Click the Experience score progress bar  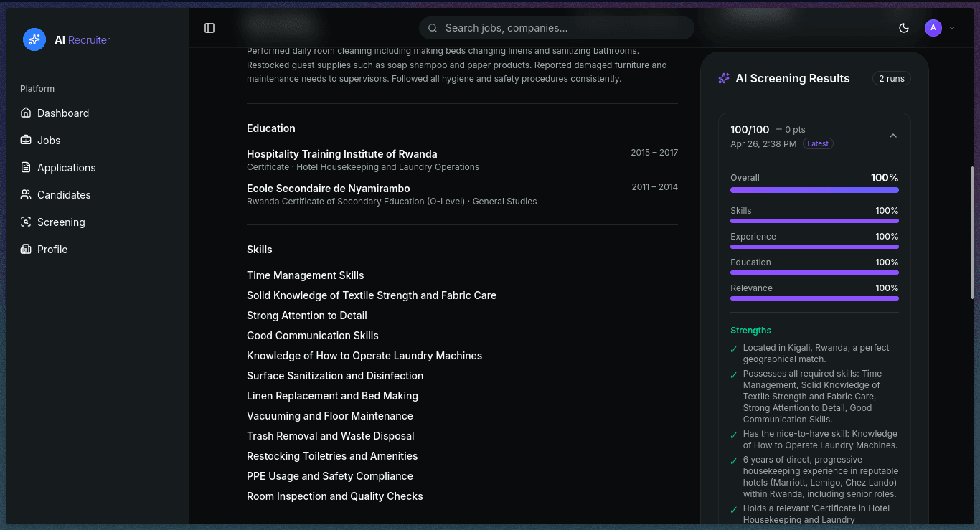point(814,247)
